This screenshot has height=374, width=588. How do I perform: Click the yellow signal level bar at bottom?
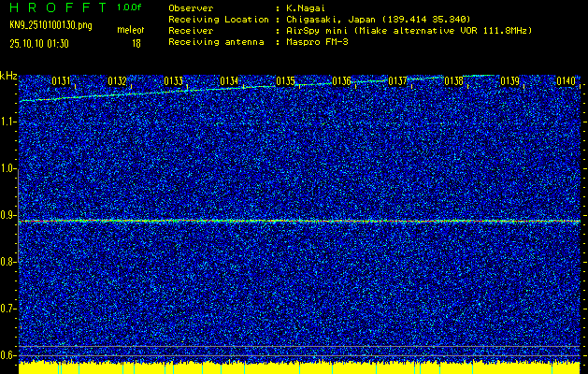point(299,367)
